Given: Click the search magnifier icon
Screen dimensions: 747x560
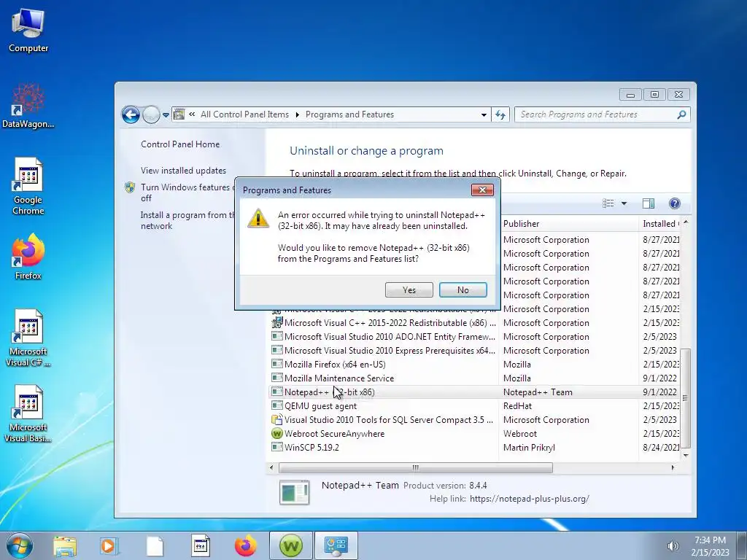Looking at the screenshot, I should point(682,114).
